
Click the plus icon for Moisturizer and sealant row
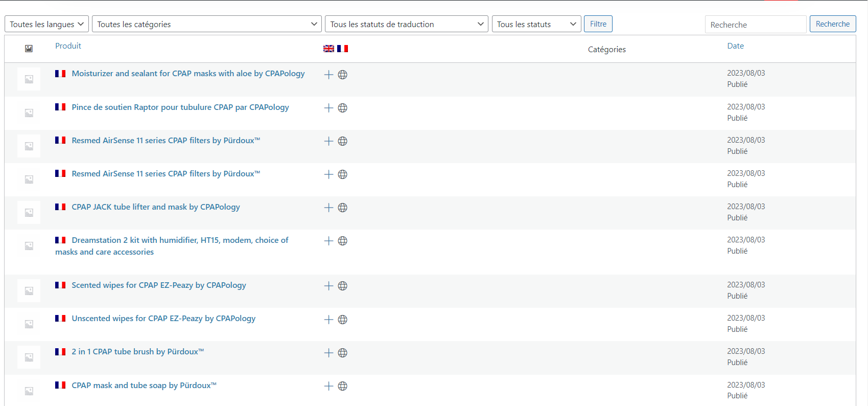point(329,75)
